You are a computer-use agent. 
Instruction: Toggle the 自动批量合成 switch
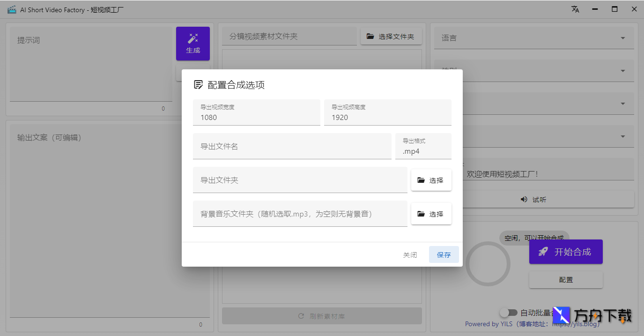coord(509,313)
